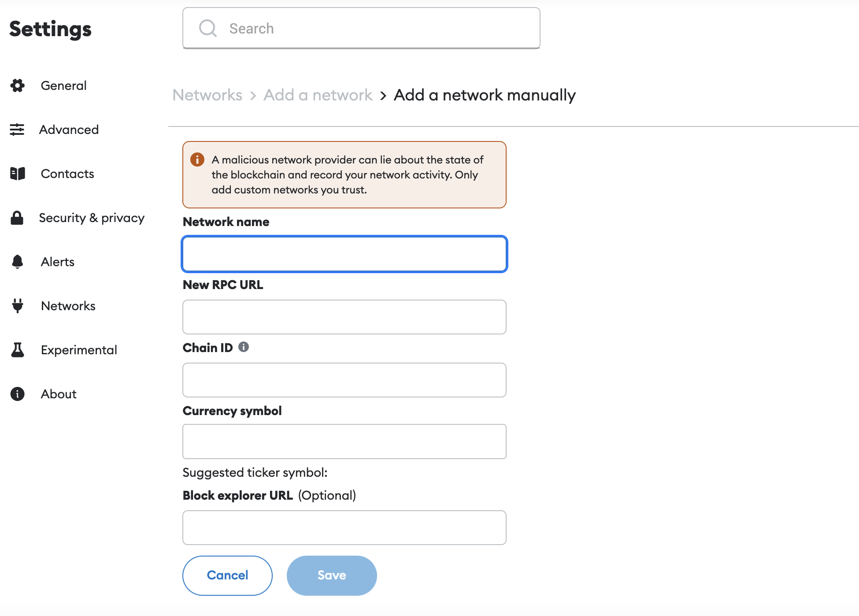Click the Experimental flask icon
The height and width of the screenshot is (616, 859).
pos(18,350)
